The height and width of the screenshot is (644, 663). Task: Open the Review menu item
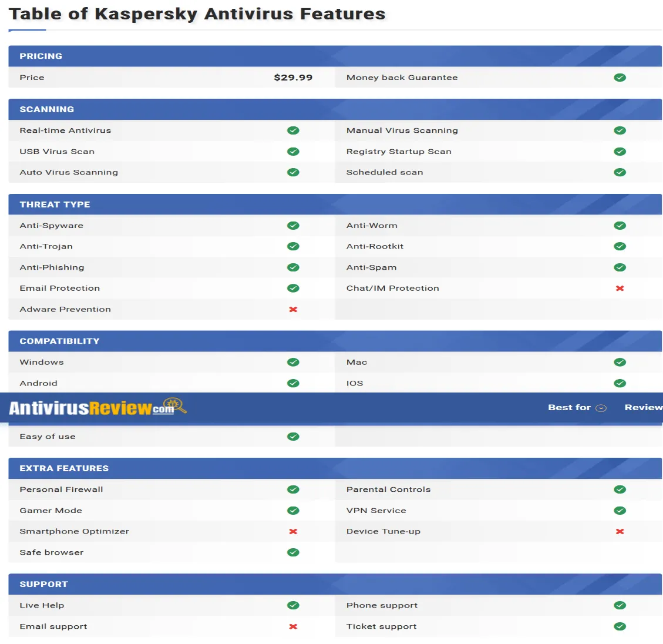tap(644, 407)
